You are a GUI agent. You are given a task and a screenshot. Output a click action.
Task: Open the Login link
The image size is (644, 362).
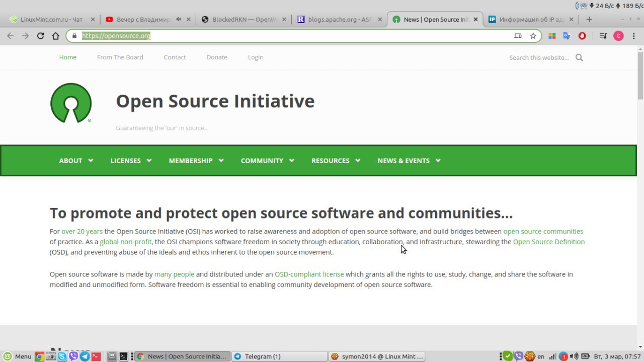click(256, 57)
